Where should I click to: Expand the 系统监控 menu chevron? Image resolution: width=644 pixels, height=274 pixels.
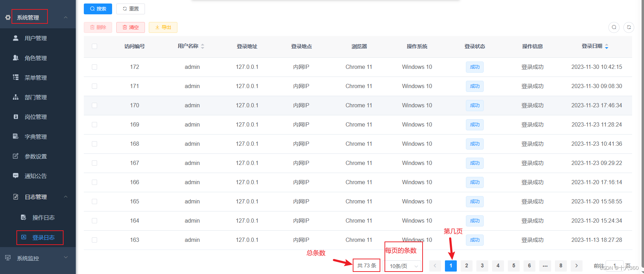tap(66, 258)
